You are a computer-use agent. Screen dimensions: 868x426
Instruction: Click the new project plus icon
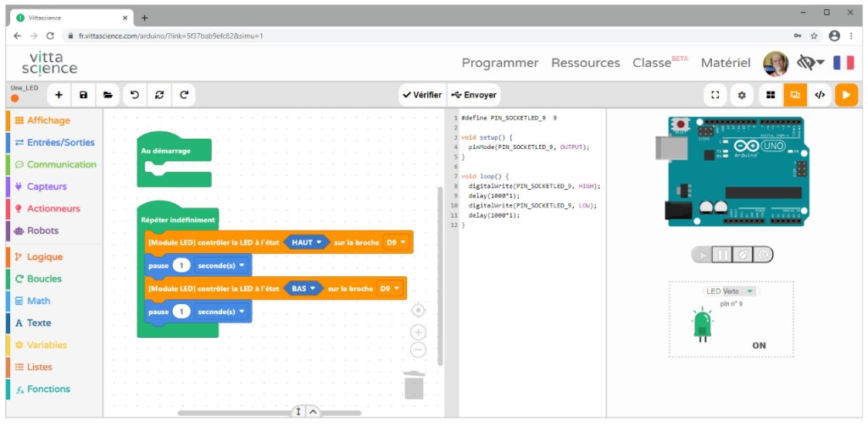click(58, 95)
